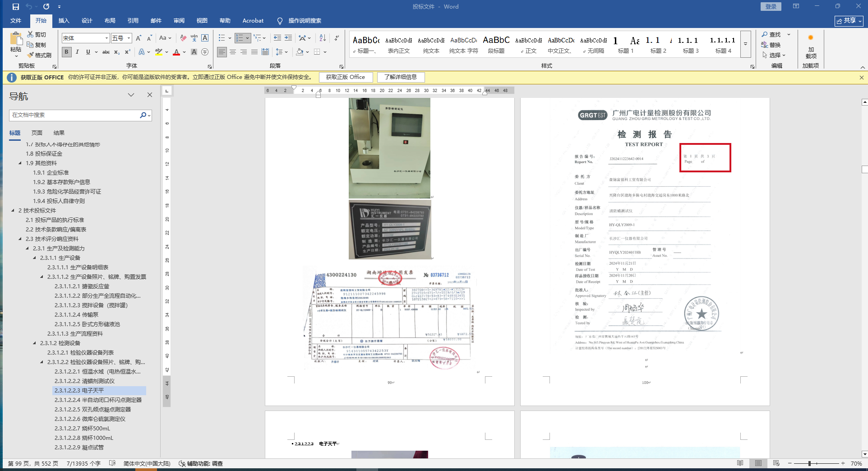Click the increase font size icon

pos(139,38)
